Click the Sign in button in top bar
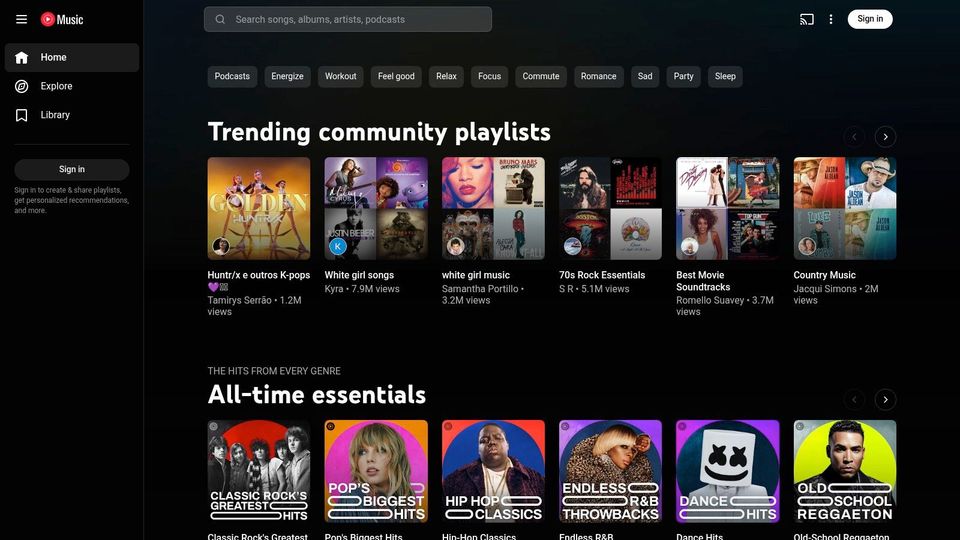Viewport: 960px width, 540px height. (x=870, y=19)
